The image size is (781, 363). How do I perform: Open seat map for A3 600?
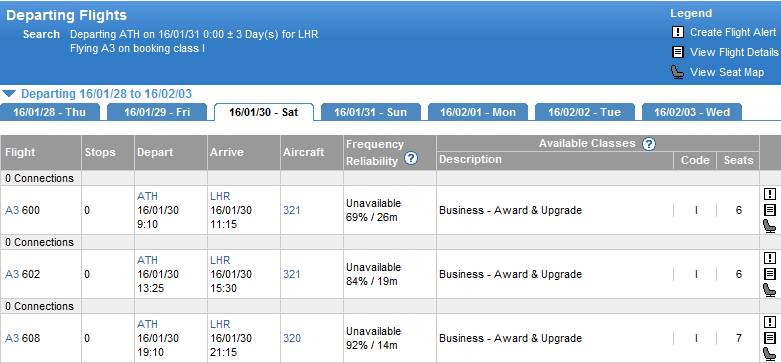(770, 226)
